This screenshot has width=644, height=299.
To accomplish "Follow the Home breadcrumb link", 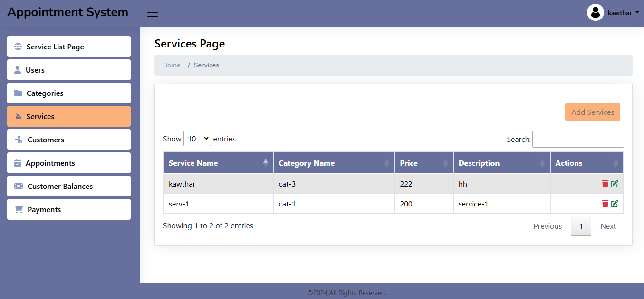I will [171, 65].
